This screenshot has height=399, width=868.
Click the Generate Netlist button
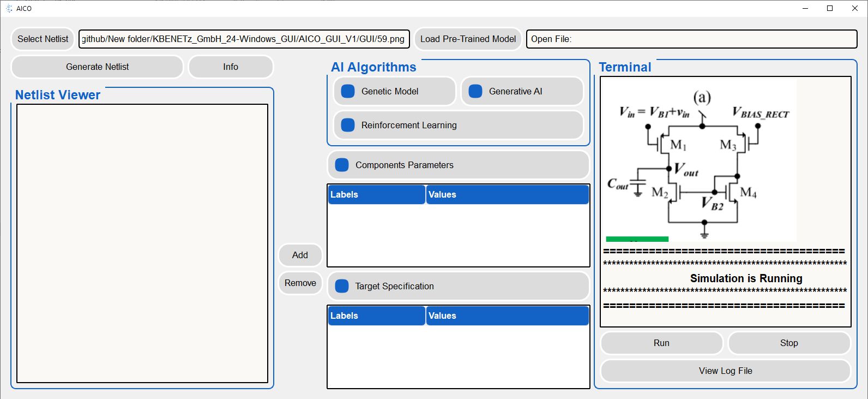coord(97,67)
